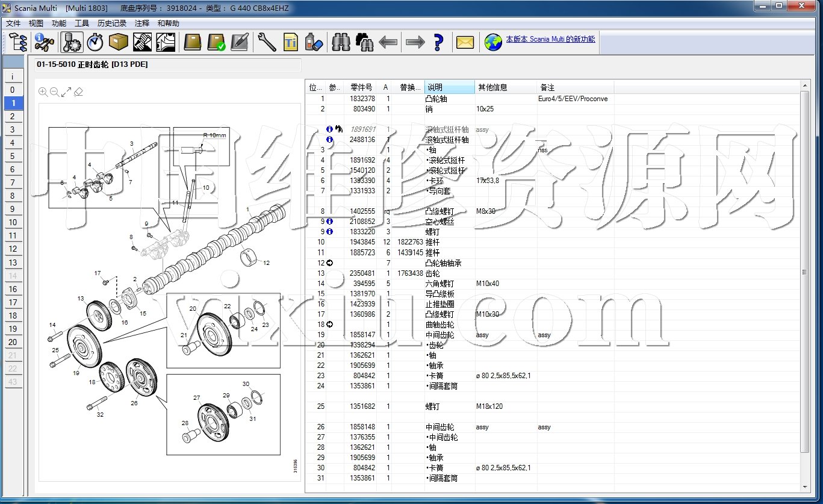Click the arrow link icon on row 12
This screenshot has width=823, height=504.
(x=329, y=263)
